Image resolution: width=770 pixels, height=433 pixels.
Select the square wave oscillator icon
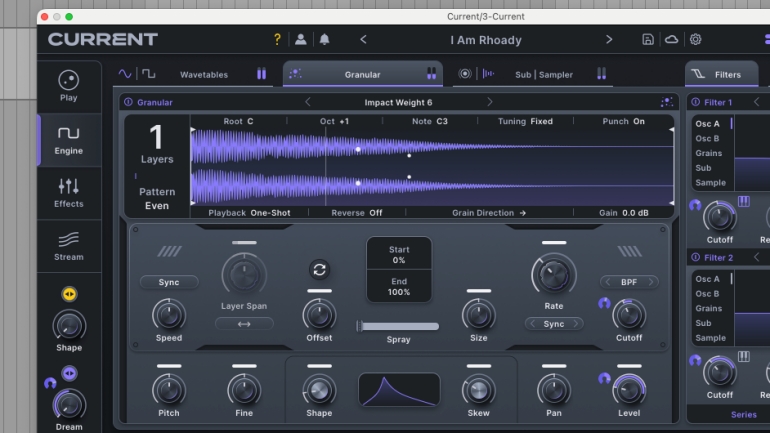pyautogui.click(x=148, y=74)
